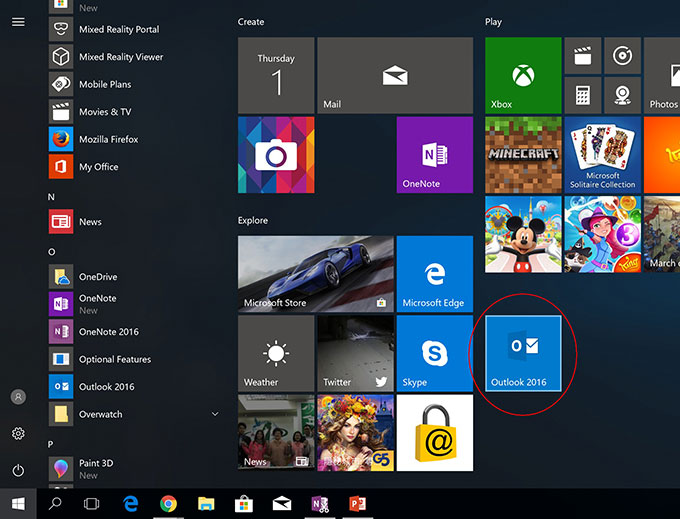Open the News live tile

(x=276, y=433)
